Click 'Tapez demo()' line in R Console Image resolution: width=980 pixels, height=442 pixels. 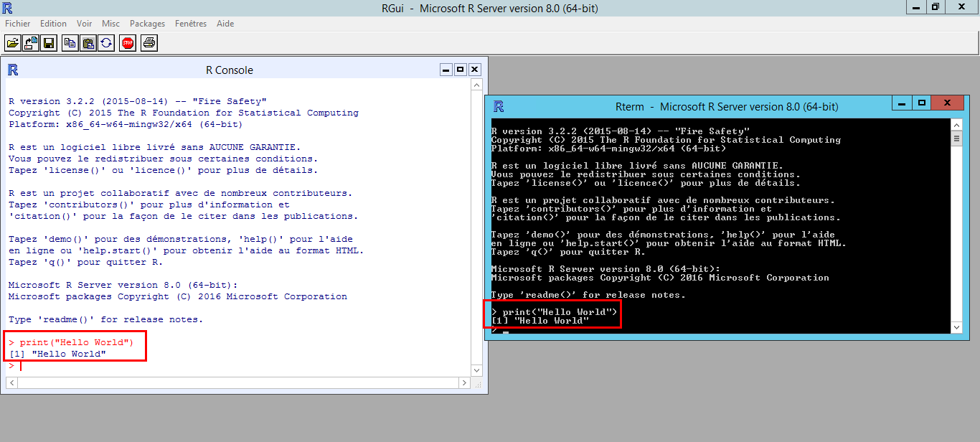181,239
